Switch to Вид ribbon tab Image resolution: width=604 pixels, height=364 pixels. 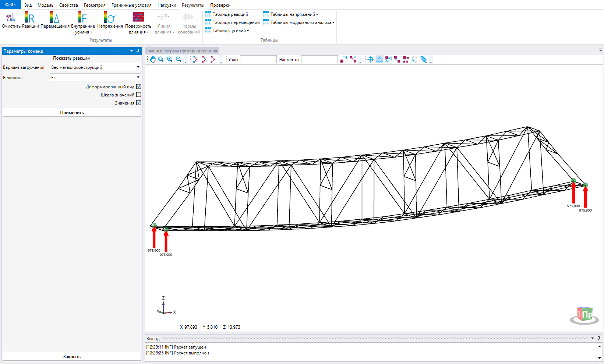click(28, 5)
